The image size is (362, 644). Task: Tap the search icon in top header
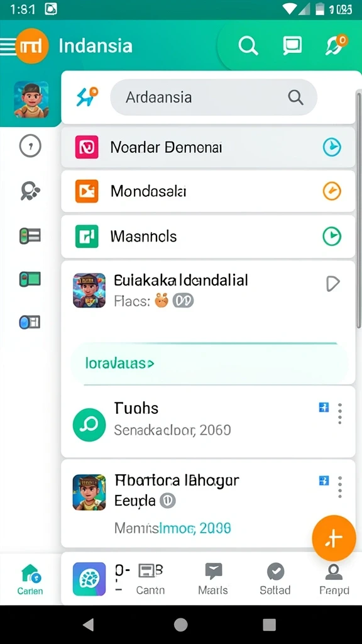(x=248, y=46)
